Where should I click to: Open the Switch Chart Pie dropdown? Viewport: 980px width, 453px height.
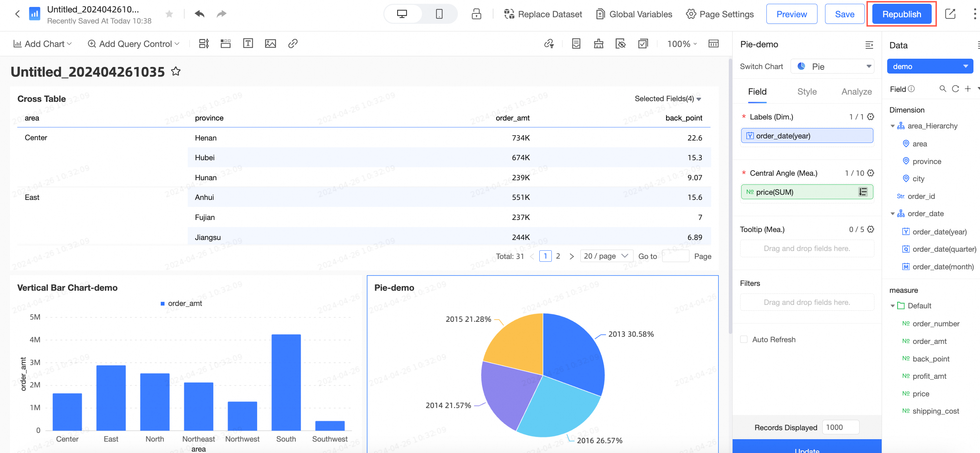[832, 67]
